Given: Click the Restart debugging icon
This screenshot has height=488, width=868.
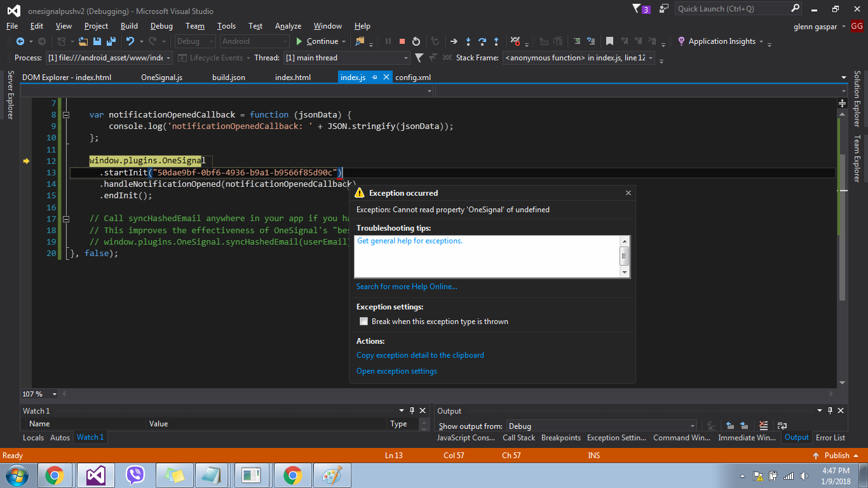Looking at the screenshot, I should pyautogui.click(x=416, y=41).
